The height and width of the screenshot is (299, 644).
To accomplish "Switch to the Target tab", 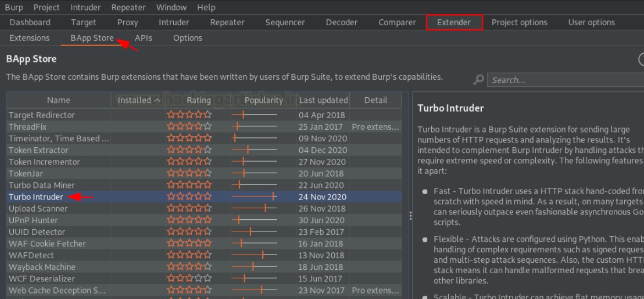I will 84,23.
